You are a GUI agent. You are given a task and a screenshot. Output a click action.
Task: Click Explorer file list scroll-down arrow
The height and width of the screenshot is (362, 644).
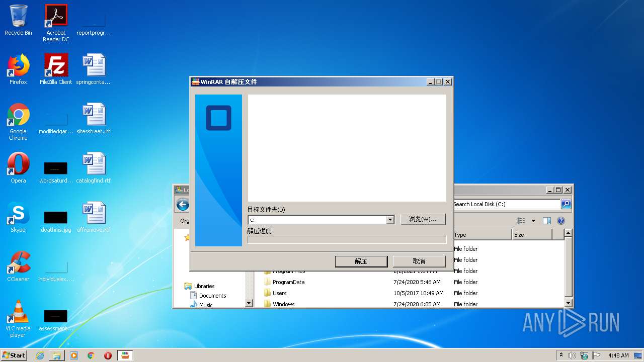pos(568,303)
